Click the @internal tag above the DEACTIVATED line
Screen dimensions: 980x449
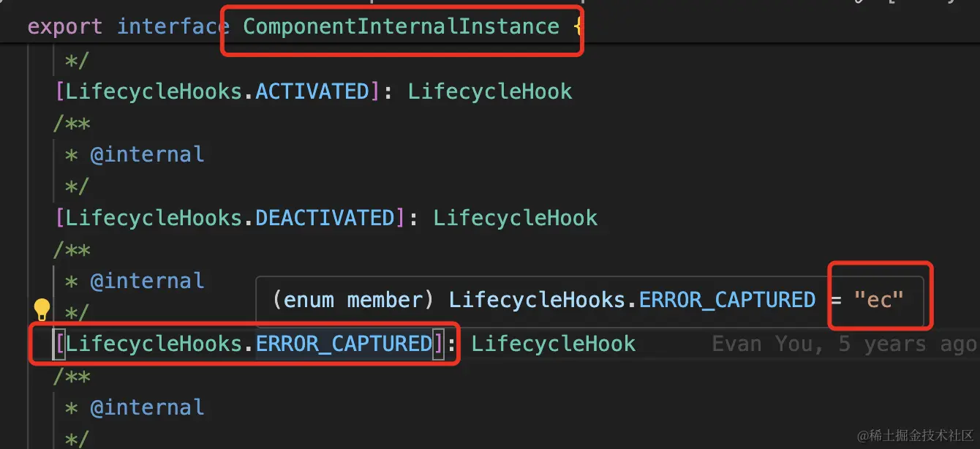point(147,154)
